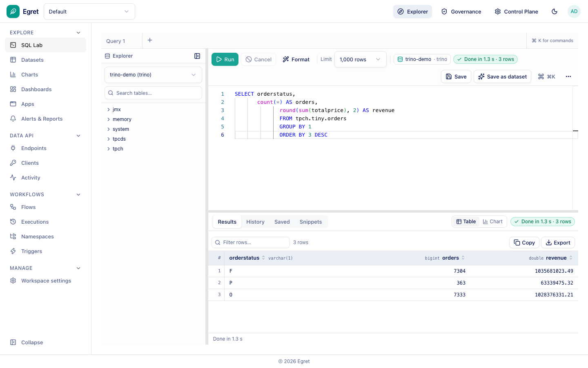
Task: Switch results view to Table
Action: click(466, 222)
